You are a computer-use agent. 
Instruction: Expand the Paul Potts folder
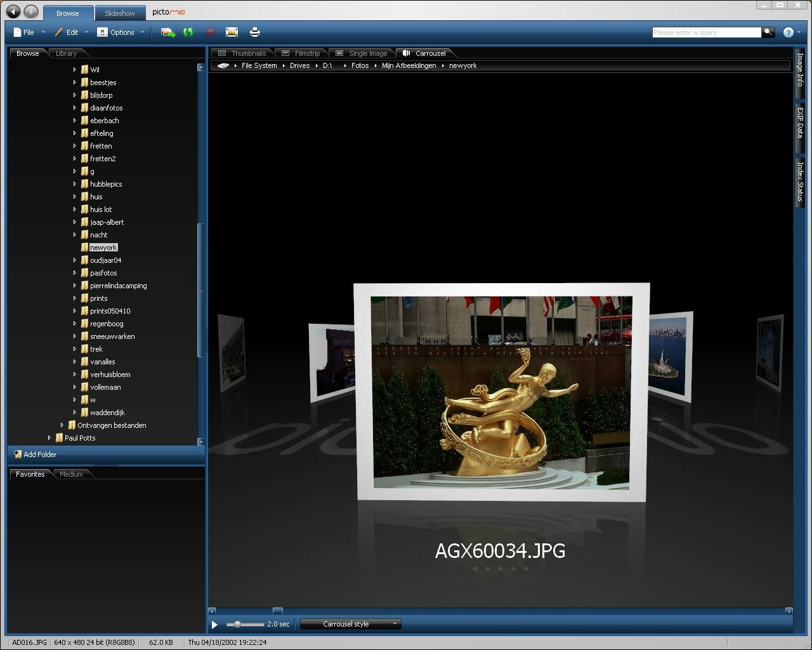coord(49,438)
